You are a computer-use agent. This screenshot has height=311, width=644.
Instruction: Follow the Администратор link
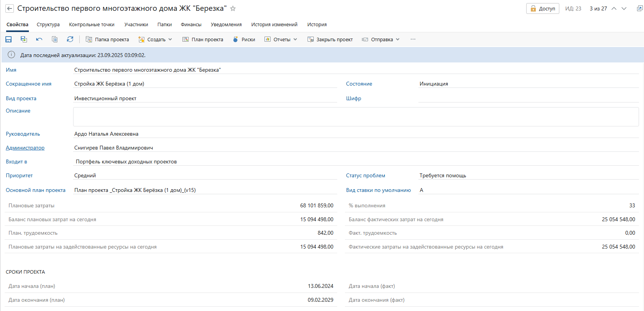25,148
